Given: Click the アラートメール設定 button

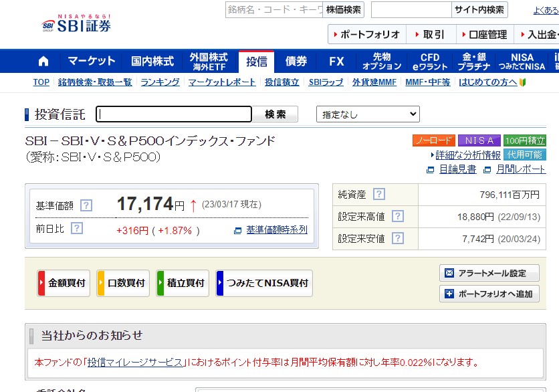Looking at the screenshot, I should [489, 273].
